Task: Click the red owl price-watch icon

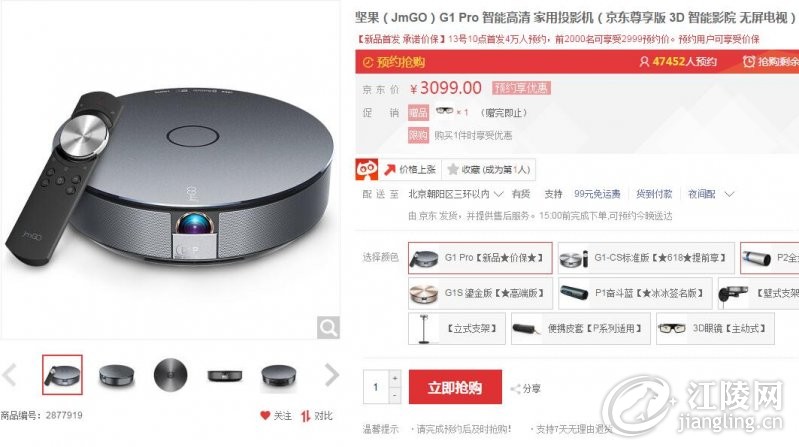Action: click(x=367, y=170)
